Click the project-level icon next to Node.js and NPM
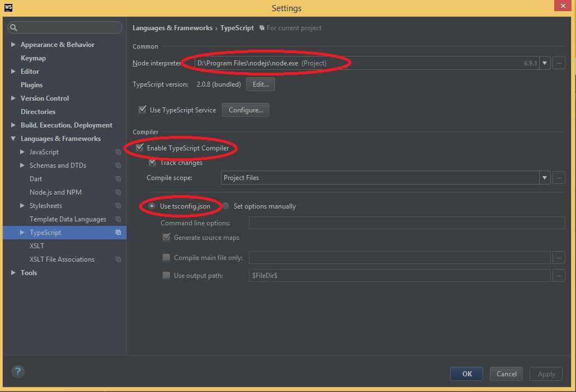The width and height of the screenshot is (576, 392). pos(119,192)
